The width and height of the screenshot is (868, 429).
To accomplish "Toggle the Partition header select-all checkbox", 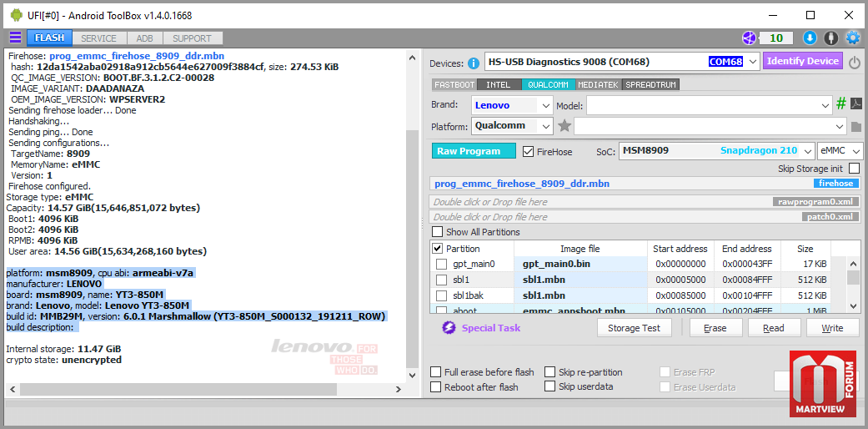I will click(x=437, y=249).
